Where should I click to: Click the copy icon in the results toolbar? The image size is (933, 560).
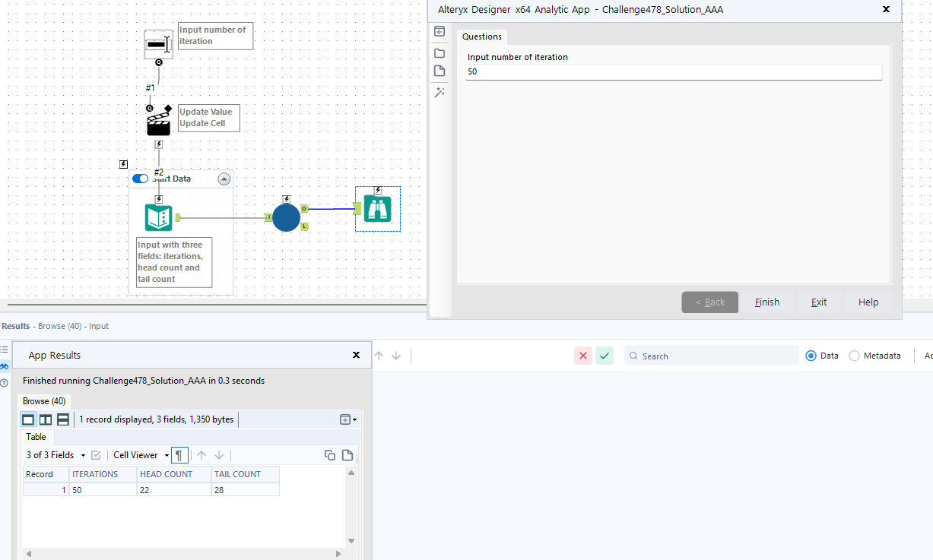click(330, 454)
